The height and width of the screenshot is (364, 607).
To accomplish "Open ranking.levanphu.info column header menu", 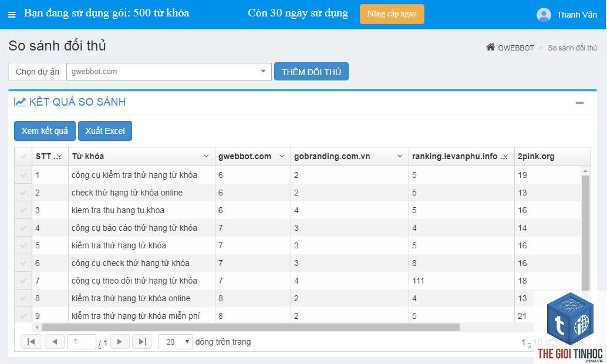I will (505, 156).
